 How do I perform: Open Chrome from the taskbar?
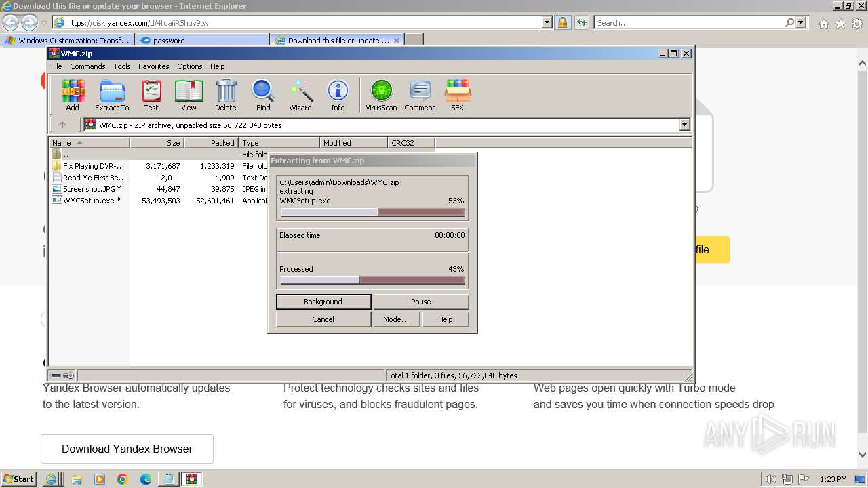(x=123, y=479)
